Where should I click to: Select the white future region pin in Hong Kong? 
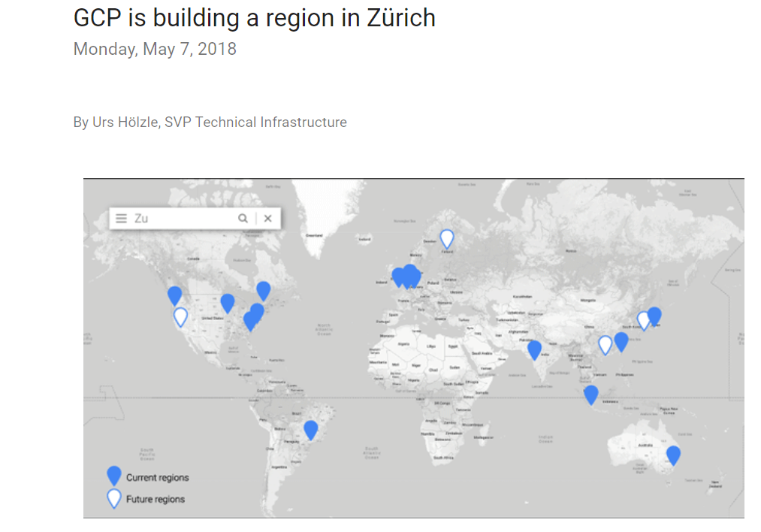pyautogui.click(x=605, y=342)
